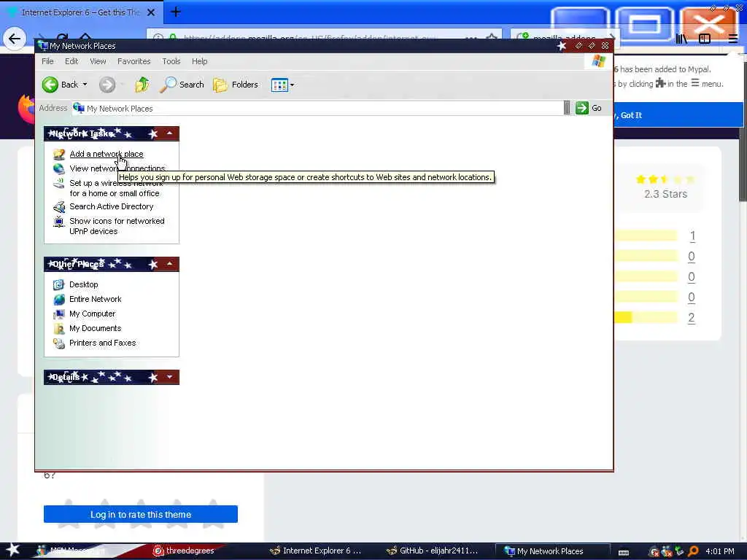Click the My Network Places title bar icon
747x560 pixels.
[43, 46]
